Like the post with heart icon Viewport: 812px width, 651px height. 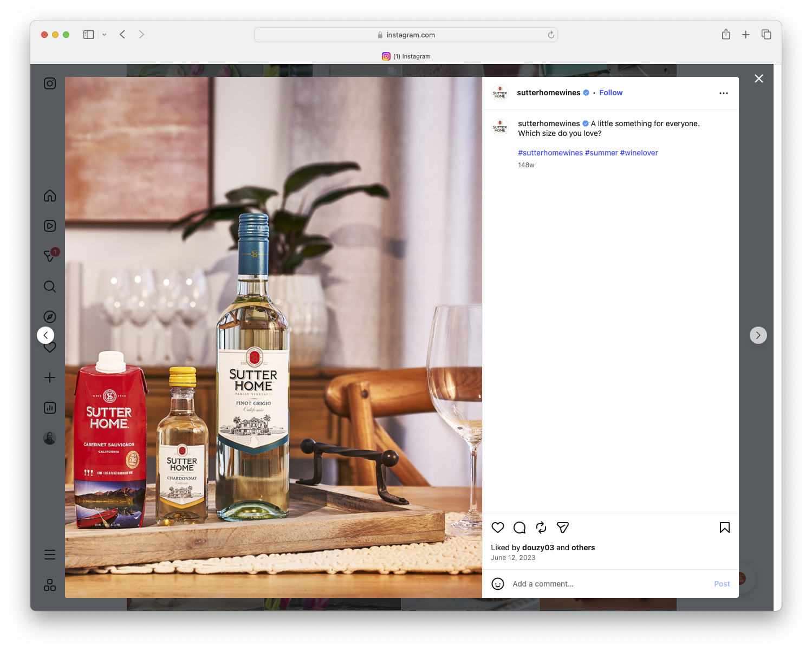coord(498,528)
